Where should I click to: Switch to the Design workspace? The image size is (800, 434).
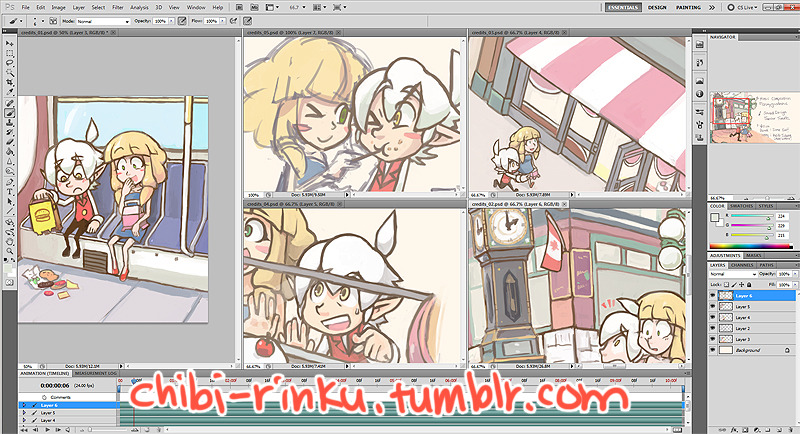click(656, 7)
